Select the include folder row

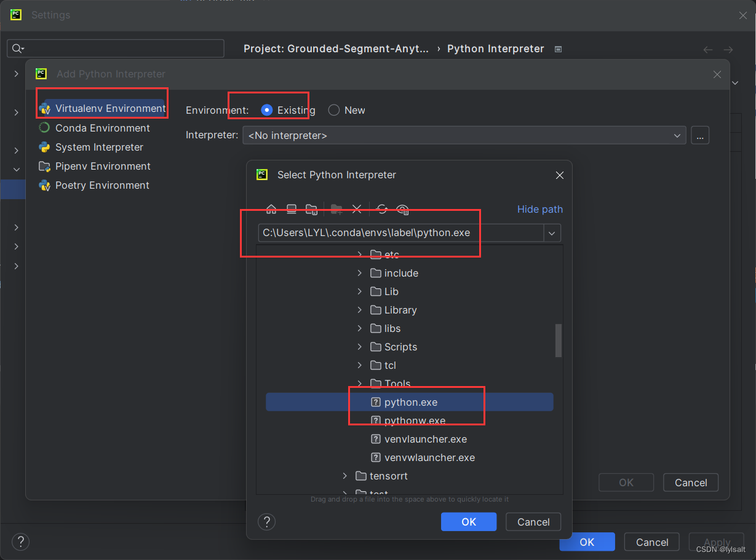pos(410,273)
